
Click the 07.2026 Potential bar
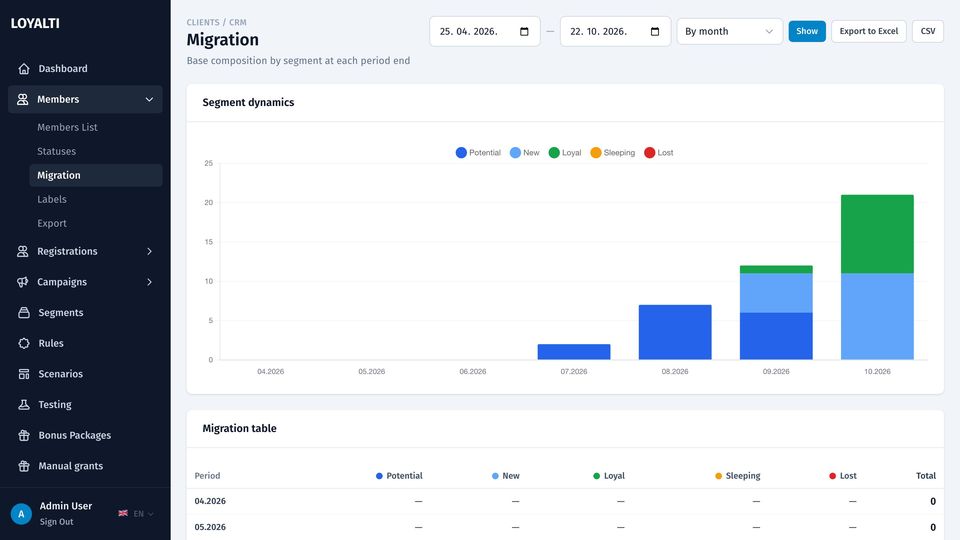click(574, 351)
